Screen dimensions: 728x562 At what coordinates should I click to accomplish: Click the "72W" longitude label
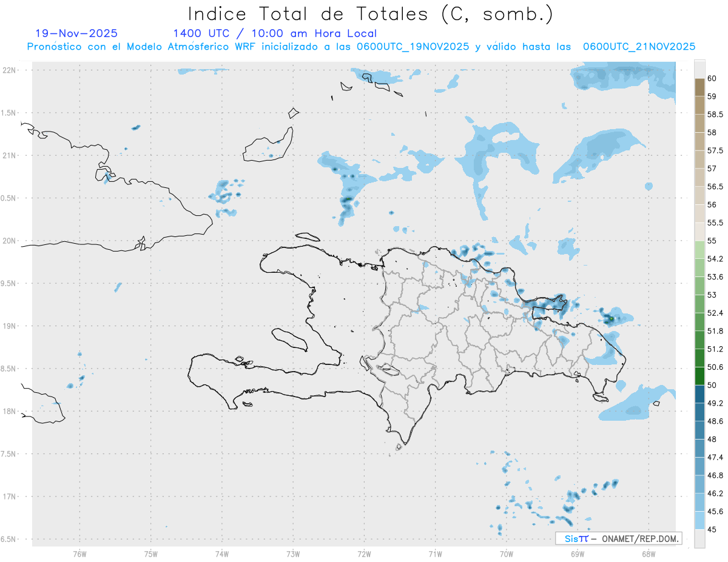pos(364,554)
